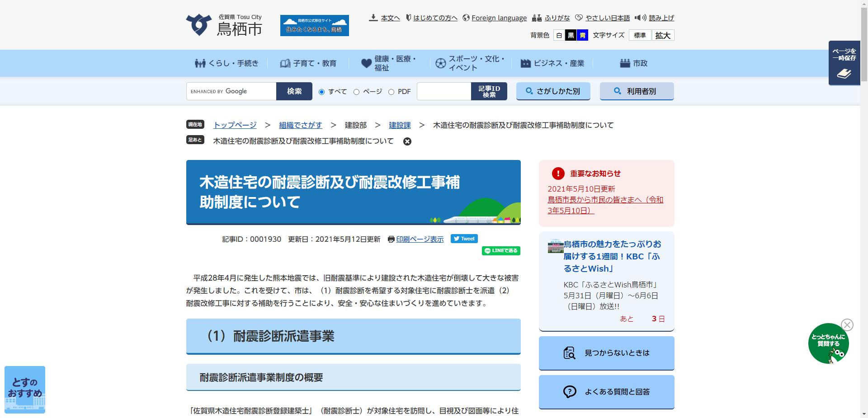Select the blue (青) background color swatch
This screenshot has height=418, width=868.
tap(582, 35)
